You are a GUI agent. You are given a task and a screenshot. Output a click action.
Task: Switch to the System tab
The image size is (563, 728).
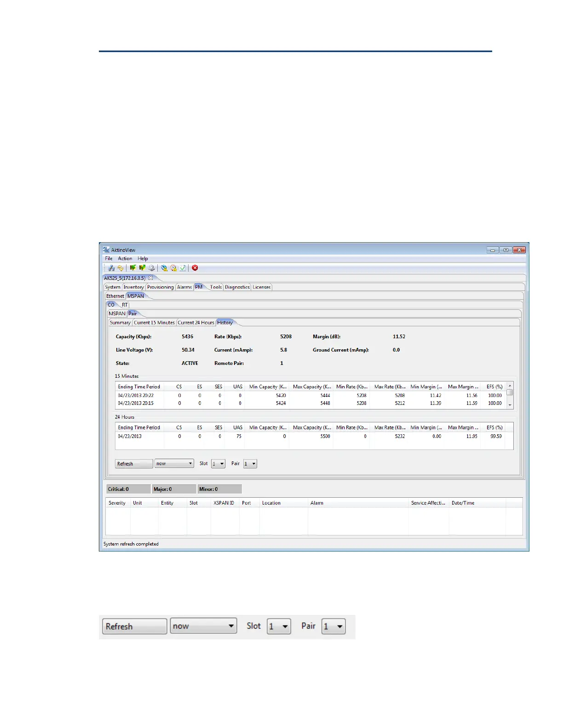113,287
